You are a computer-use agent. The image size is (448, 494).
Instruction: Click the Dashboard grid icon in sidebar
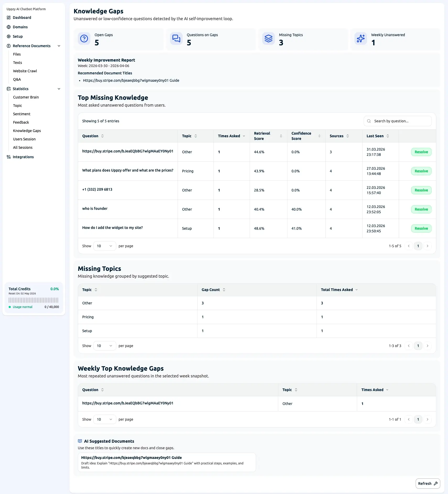9,18
